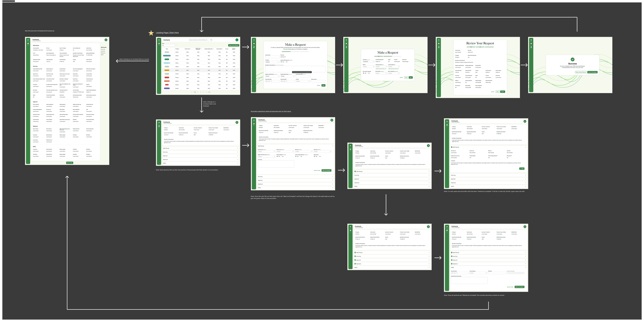Expand Sourcing accordion below the open S&G Review form
The width and height of the screenshot is (644, 322).
tap(295, 177)
